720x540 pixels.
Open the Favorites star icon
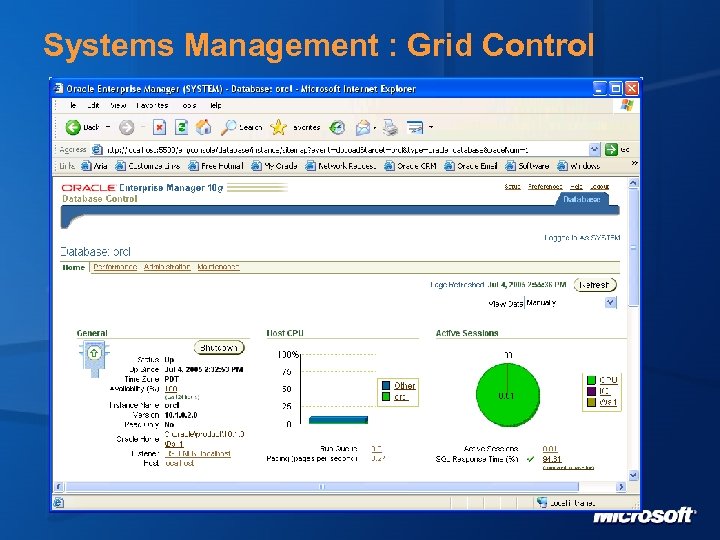point(278,127)
